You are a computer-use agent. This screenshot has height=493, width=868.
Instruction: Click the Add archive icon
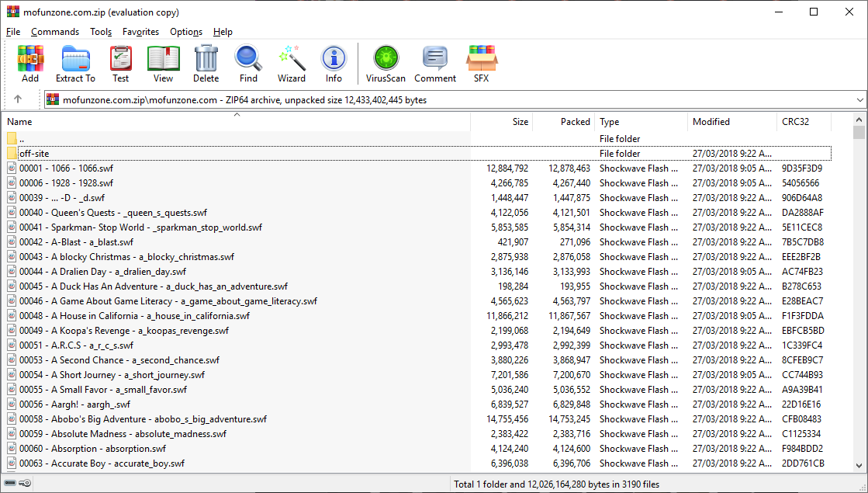tap(30, 63)
